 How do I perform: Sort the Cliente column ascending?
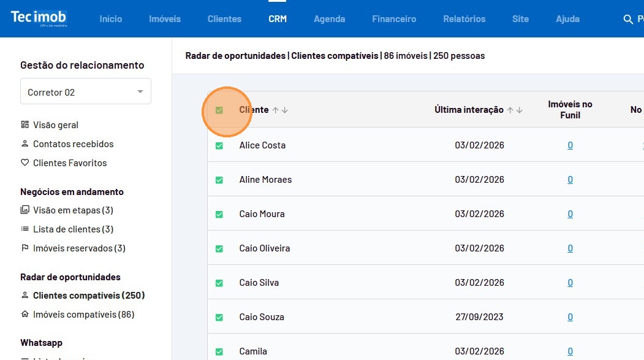[276, 110]
